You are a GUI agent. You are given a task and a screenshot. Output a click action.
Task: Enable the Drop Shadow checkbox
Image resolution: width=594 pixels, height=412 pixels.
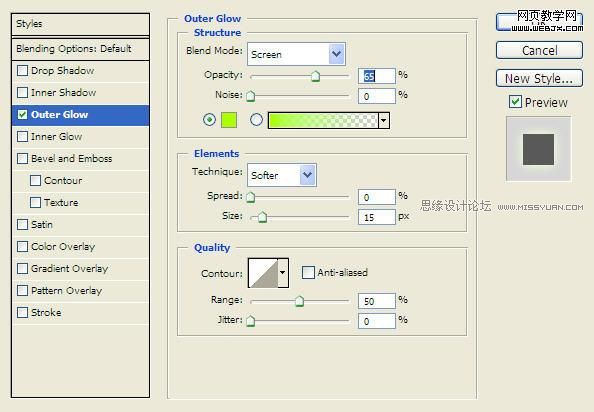coord(22,70)
